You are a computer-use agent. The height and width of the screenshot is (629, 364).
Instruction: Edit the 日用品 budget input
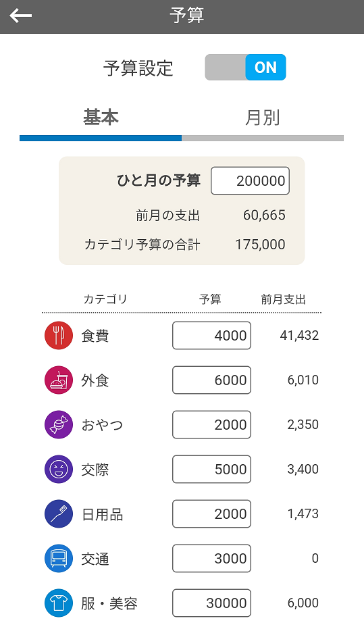(x=211, y=513)
